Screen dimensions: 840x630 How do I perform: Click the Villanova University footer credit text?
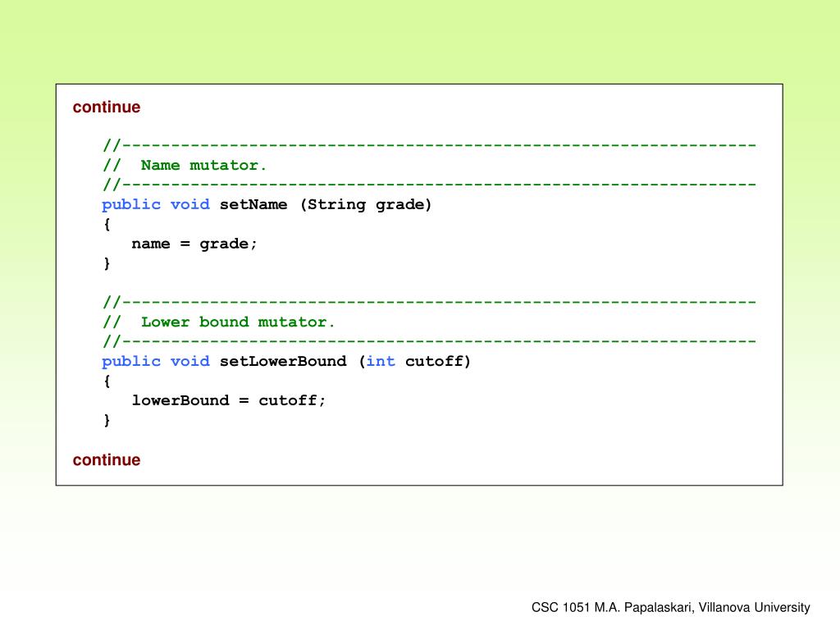(670, 608)
